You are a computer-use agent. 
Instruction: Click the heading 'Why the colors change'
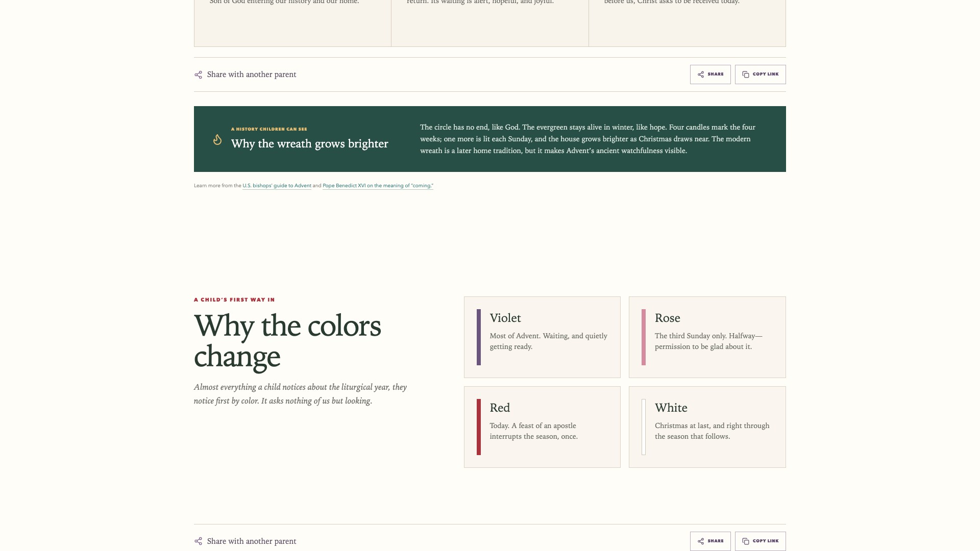287,341
